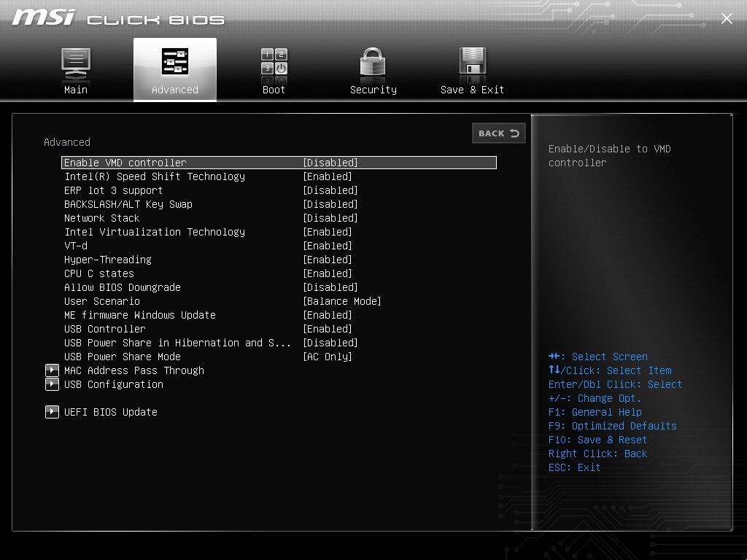Viewport: 747px width, 560px height.
Task: Select Intel Virtualization Technology setting
Action: (155, 232)
